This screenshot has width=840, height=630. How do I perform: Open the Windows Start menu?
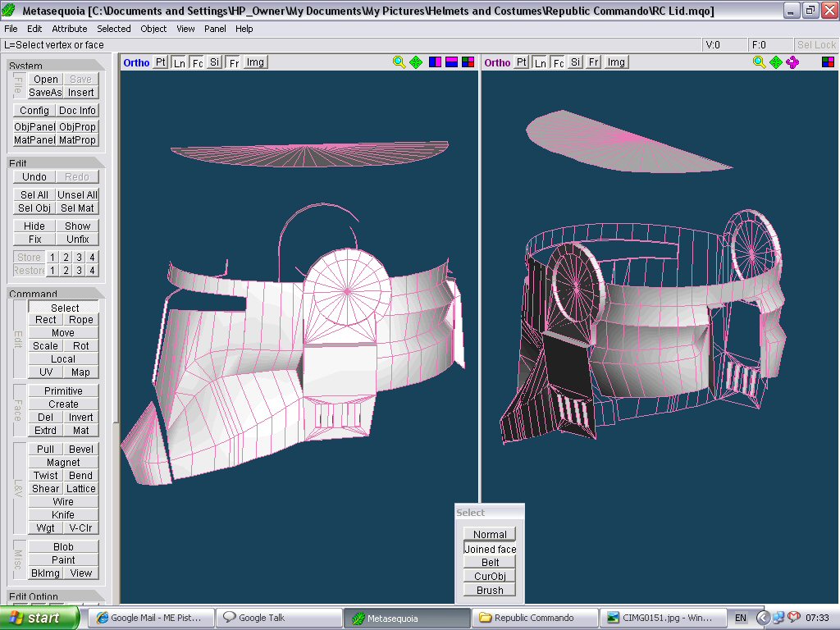[x=39, y=618]
